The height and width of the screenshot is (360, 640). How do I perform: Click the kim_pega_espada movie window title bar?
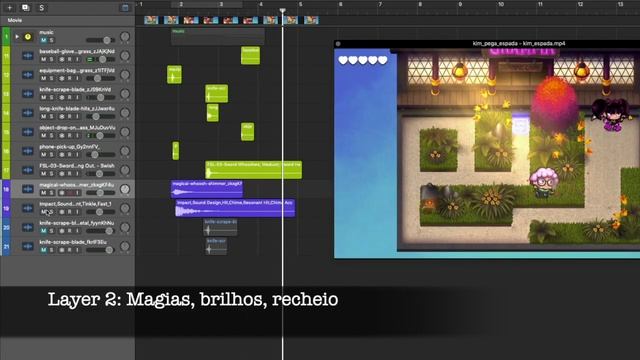pos(487,43)
